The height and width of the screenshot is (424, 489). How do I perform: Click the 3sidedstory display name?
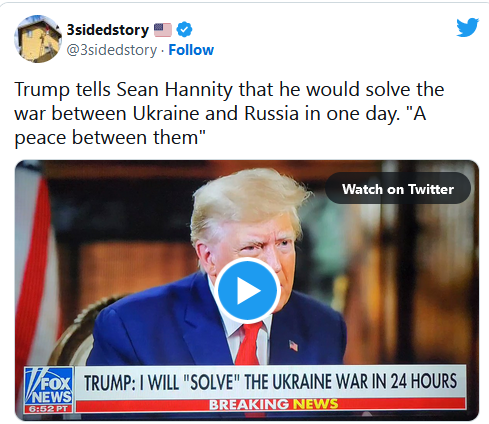(x=108, y=30)
